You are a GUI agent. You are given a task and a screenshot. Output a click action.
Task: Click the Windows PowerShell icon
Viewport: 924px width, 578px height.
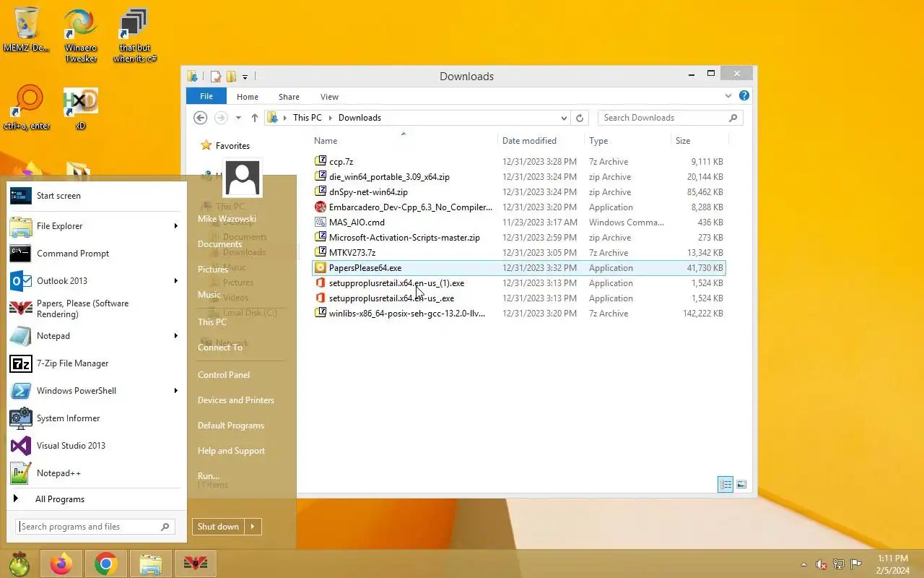pyautogui.click(x=20, y=391)
